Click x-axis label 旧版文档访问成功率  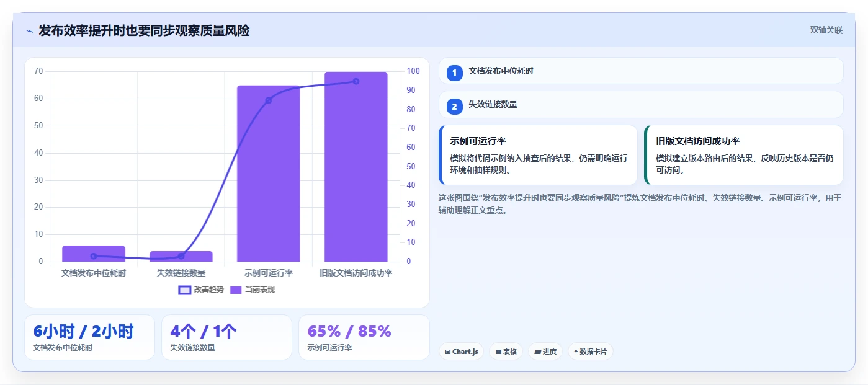tap(356, 273)
